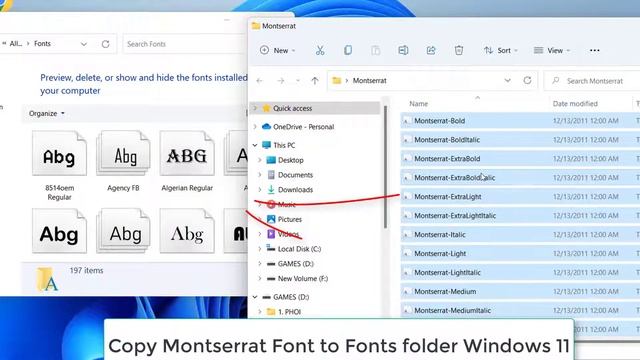
Task: Click the Rename icon in the Montserrat toolbar
Action: point(403,50)
